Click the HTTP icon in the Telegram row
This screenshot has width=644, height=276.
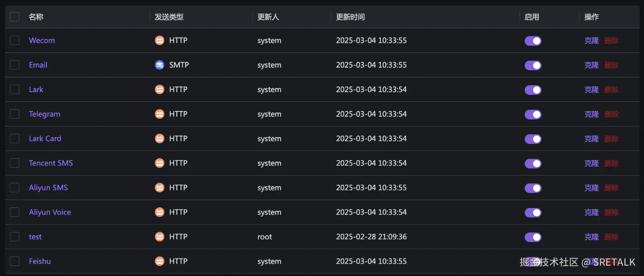click(x=160, y=114)
